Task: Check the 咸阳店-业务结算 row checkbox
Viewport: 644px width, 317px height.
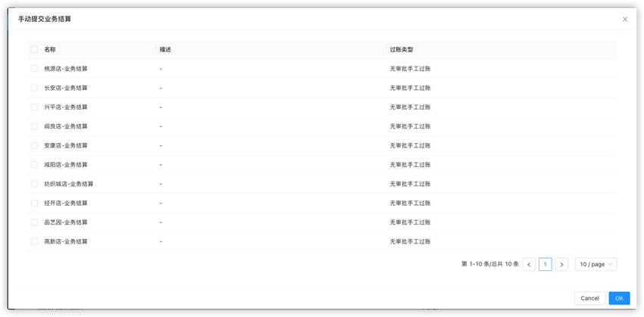Action: point(35,164)
